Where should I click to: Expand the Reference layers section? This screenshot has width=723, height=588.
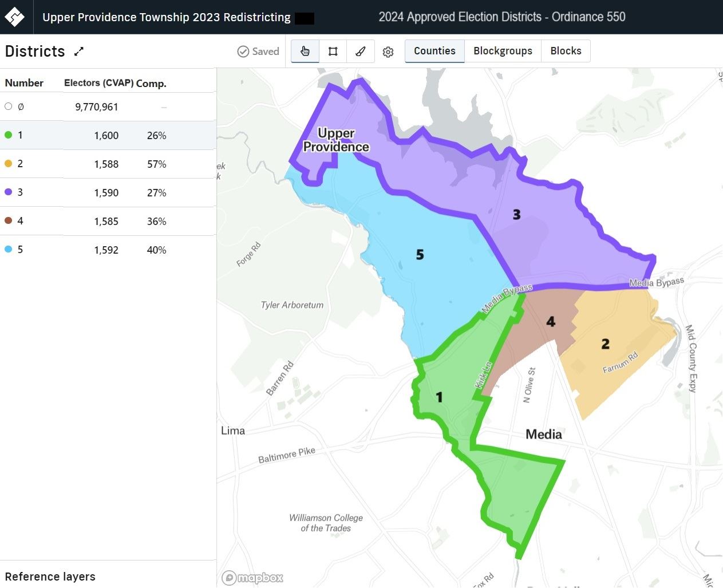(50, 577)
